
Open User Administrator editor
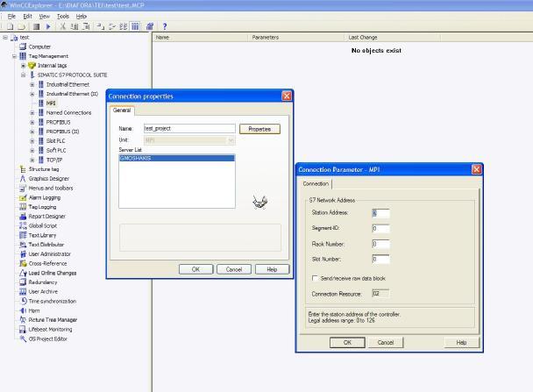coord(50,254)
